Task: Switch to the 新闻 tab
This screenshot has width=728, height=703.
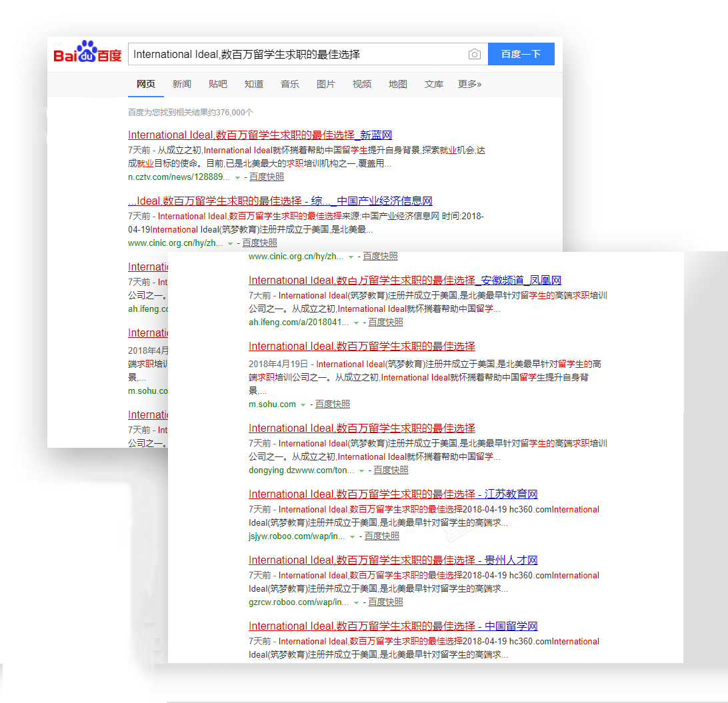Action: pyautogui.click(x=181, y=84)
